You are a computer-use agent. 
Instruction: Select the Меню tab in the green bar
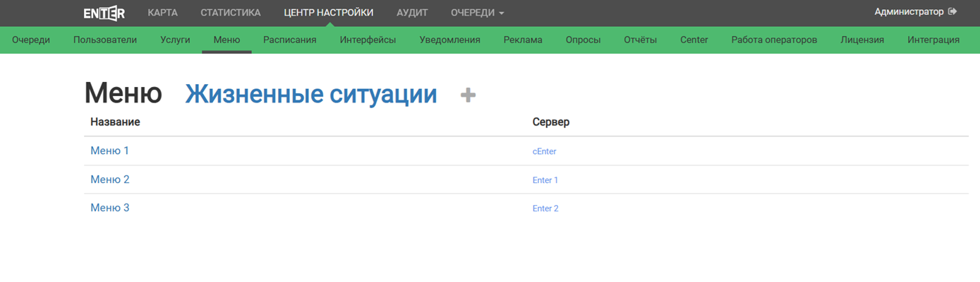[x=226, y=40]
